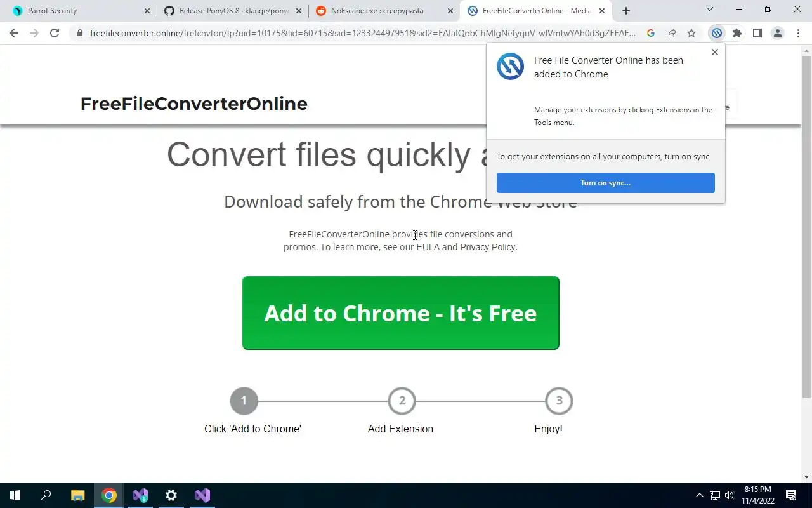Open the notification center icon
This screenshot has height=508, width=812.
tap(791, 495)
